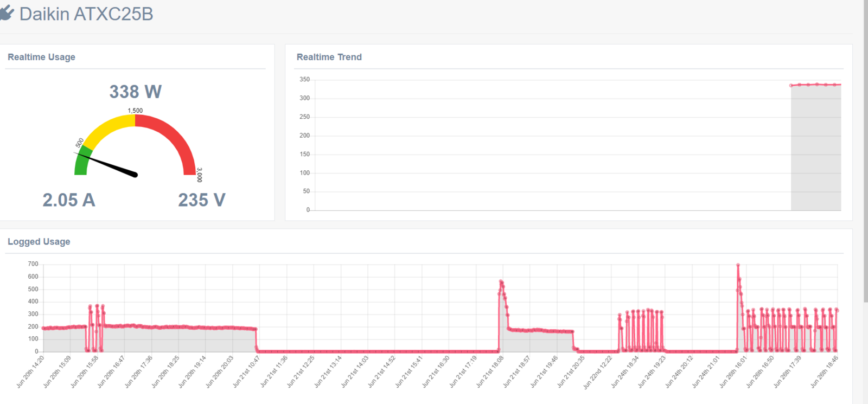Click the Jun 24th 21:01 axis label
Image resolution: width=868 pixels, height=404 pixels.
coord(706,371)
